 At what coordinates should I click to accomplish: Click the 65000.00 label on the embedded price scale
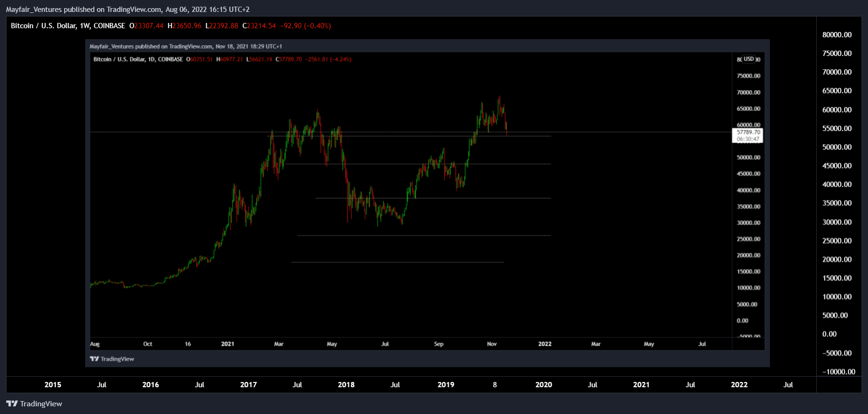(x=748, y=109)
